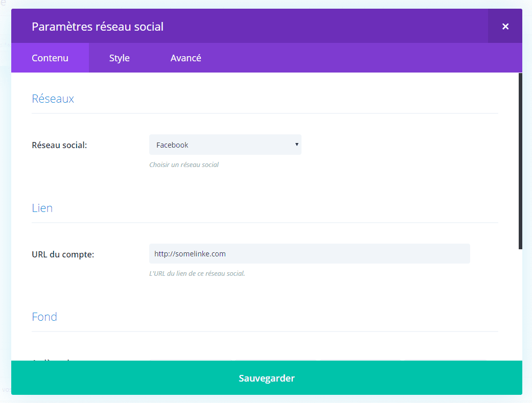Screen dimensions: 532x403
Task: Click inside the URL du compte field
Action: pyautogui.click(x=309, y=253)
